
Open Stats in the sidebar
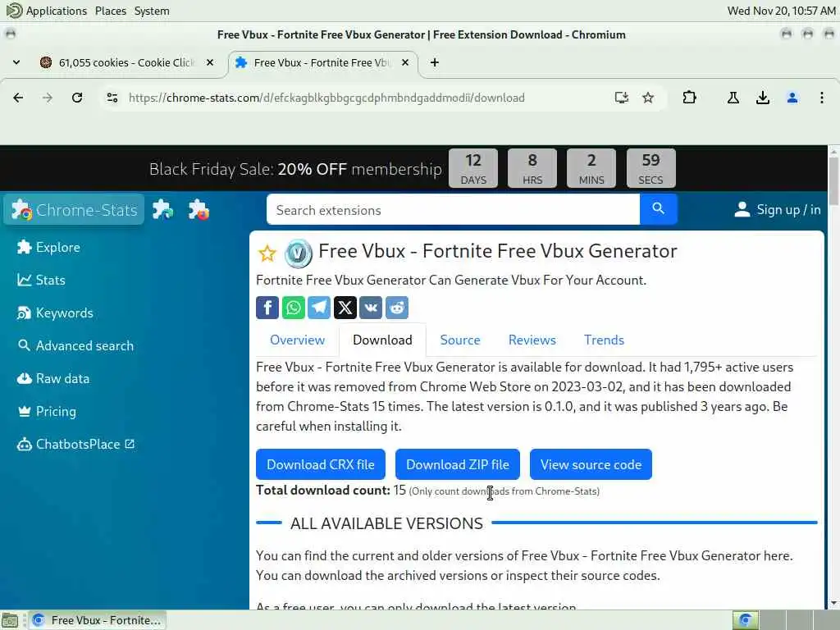pyautogui.click(x=41, y=280)
